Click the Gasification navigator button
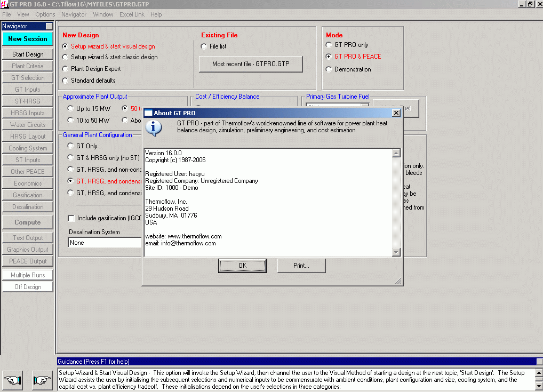Image resolution: width=543 pixels, height=392 pixels. [28, 195]
